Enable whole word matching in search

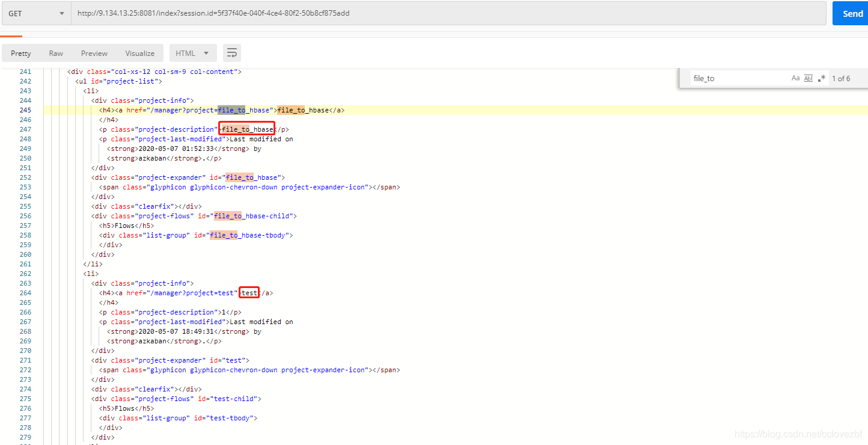[x=808, y=78]
